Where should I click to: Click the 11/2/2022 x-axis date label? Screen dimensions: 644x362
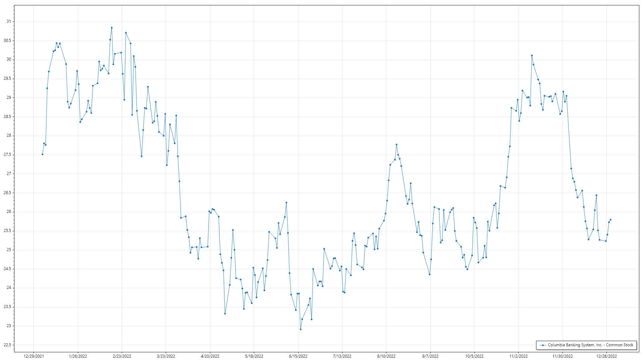[x=518, y=356]
